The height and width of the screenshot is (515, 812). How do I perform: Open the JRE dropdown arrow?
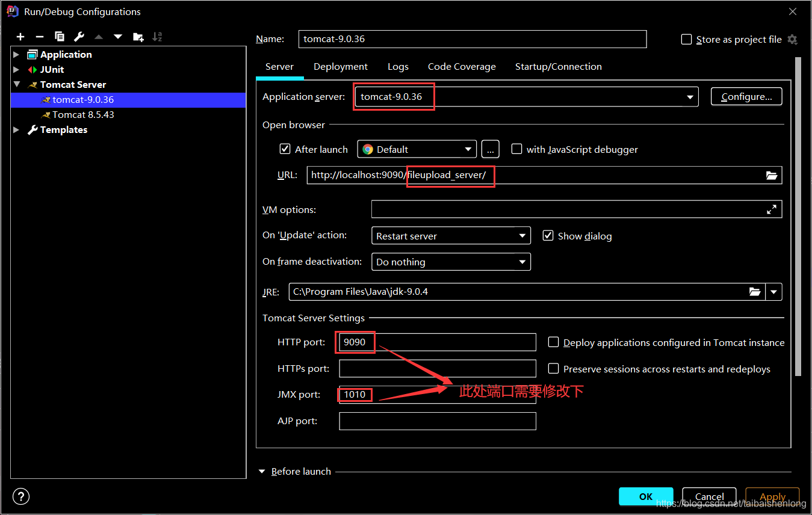[774, 292]
